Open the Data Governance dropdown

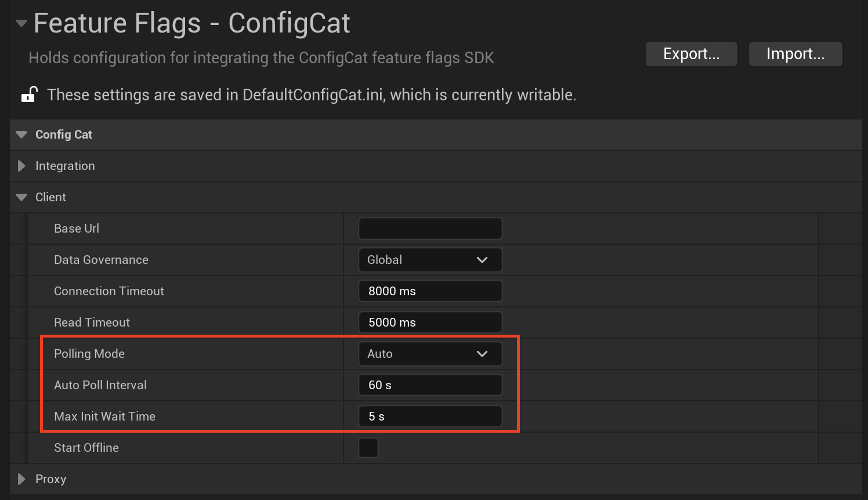click(x=429, y=259)
